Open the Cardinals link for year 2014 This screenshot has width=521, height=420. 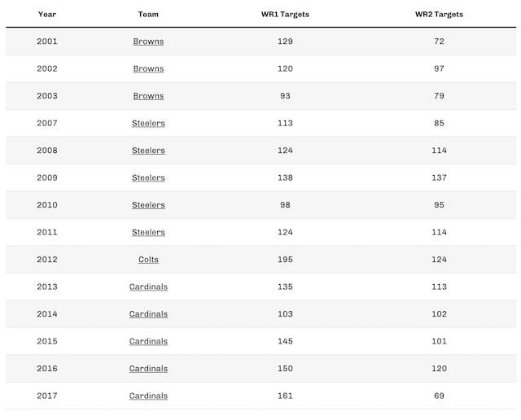(148, 314)
